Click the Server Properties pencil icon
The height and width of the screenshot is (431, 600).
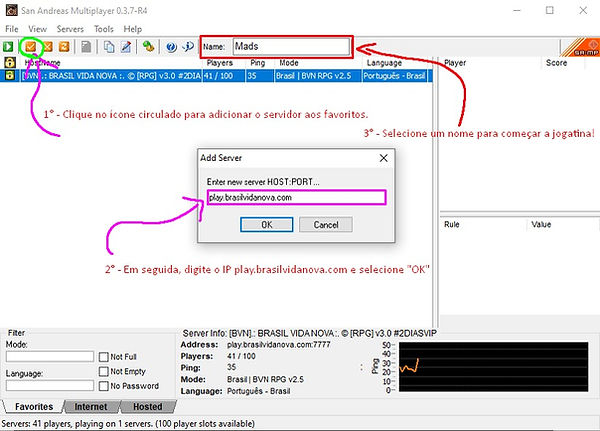(126, 47)
